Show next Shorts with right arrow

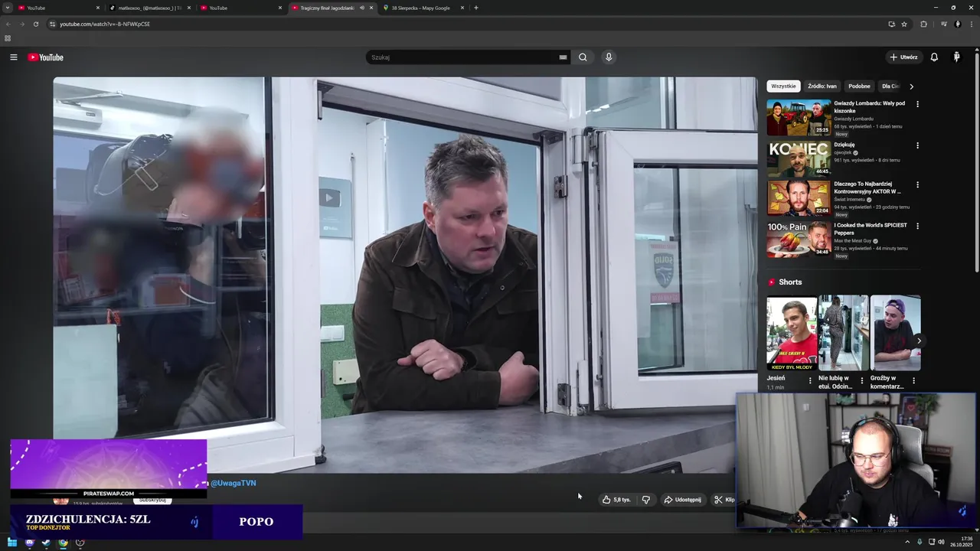click(919, 341)
